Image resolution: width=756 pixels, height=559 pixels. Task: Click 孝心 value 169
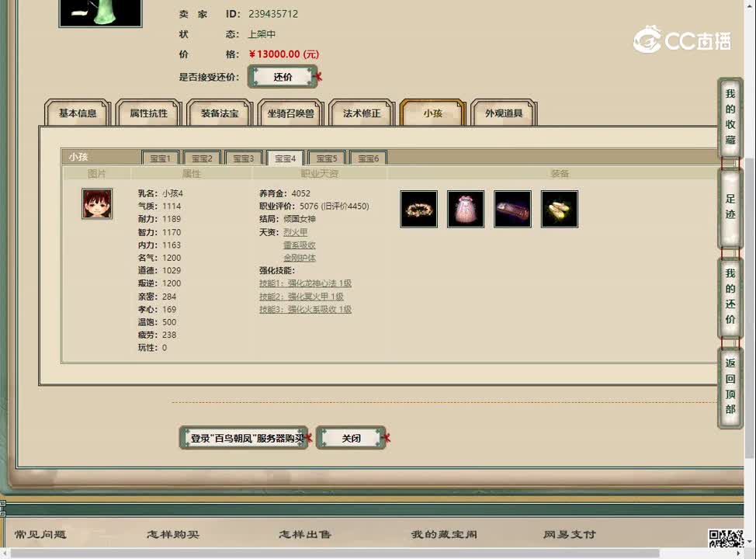tap(169, 309)
